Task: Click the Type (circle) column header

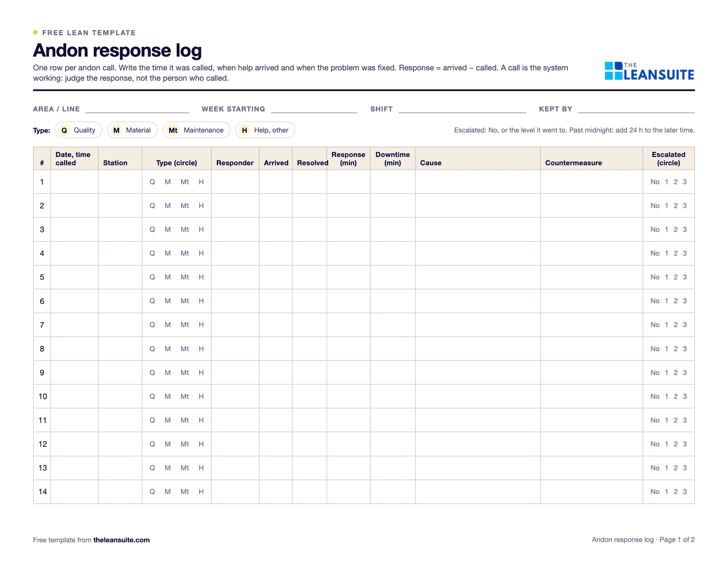Action: click(x=177, y=159)
